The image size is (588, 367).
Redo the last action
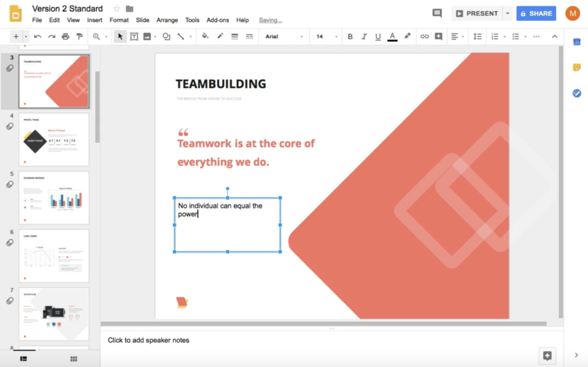click(x=52, y=37)
